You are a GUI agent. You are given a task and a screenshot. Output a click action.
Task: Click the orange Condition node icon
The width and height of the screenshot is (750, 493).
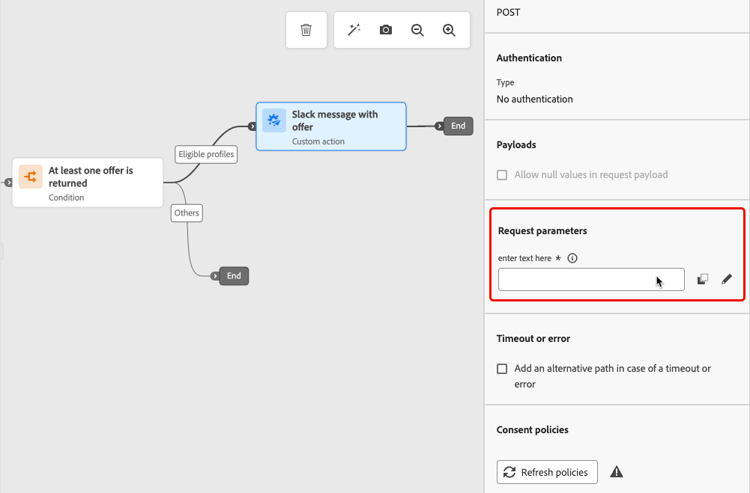[x=31, y=177]
